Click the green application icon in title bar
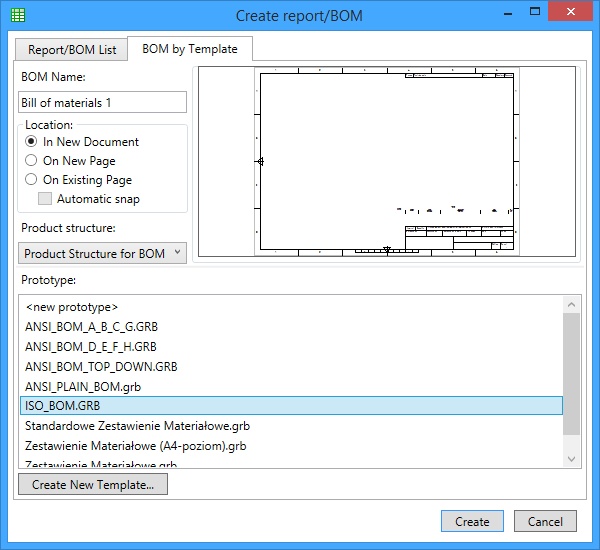 point(18,15)
